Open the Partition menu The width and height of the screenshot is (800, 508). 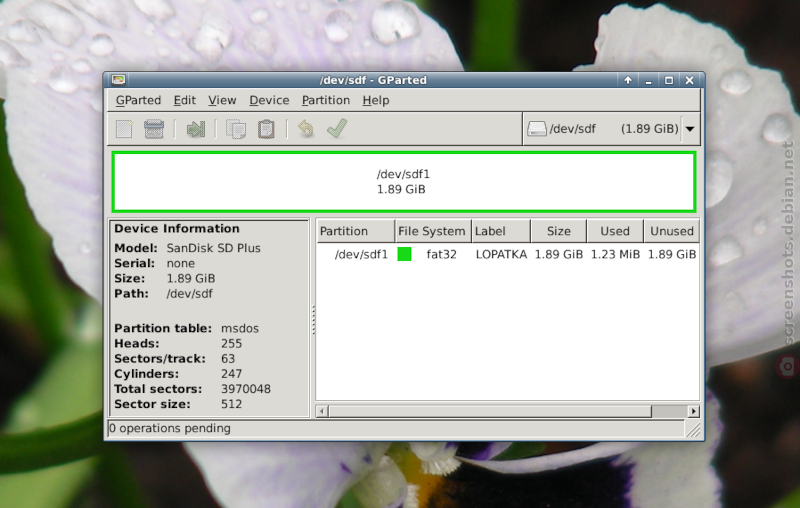tap(326, 100)
